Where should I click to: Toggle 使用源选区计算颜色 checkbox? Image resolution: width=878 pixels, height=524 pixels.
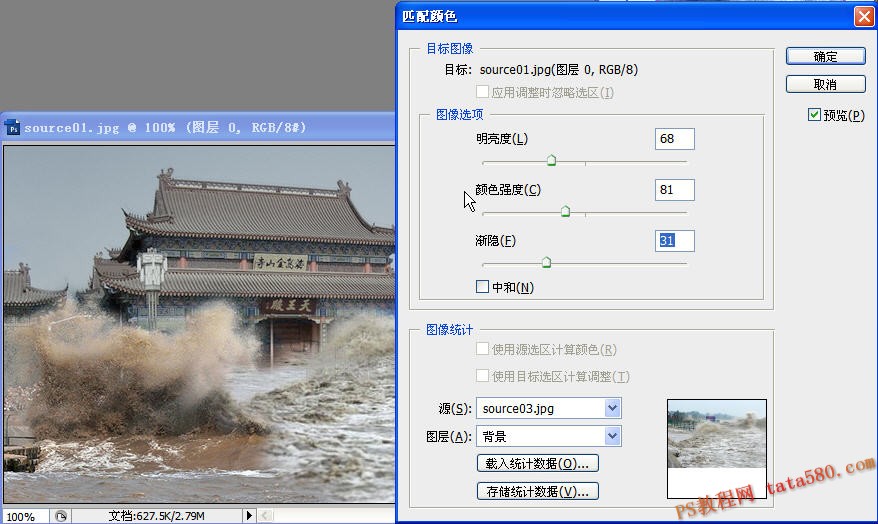(482, 349)
